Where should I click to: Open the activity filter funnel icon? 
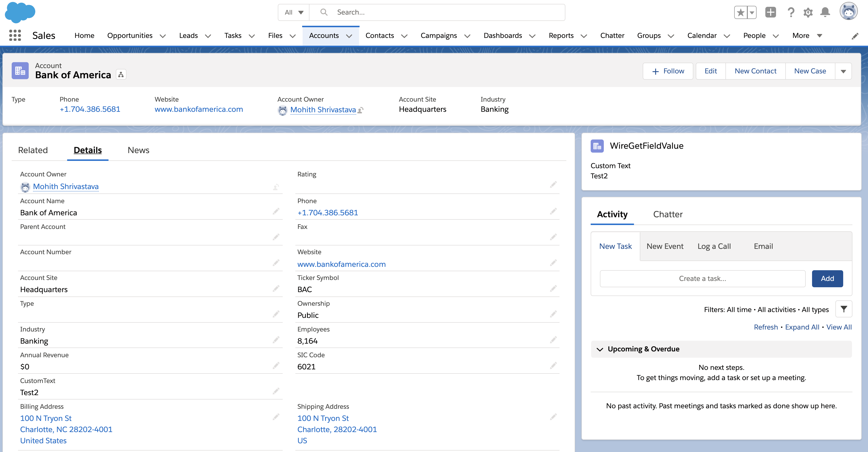tap(844, 309)
